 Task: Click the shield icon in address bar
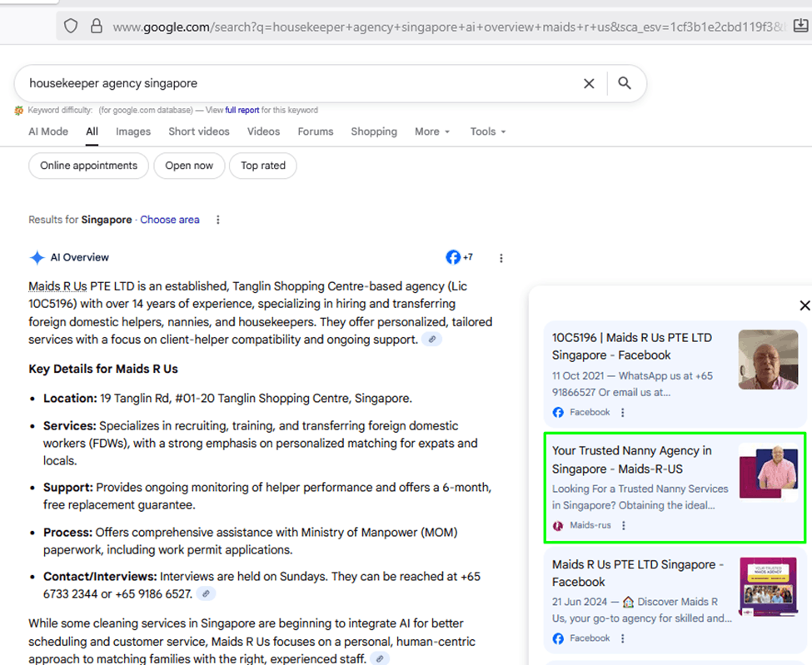72,26
